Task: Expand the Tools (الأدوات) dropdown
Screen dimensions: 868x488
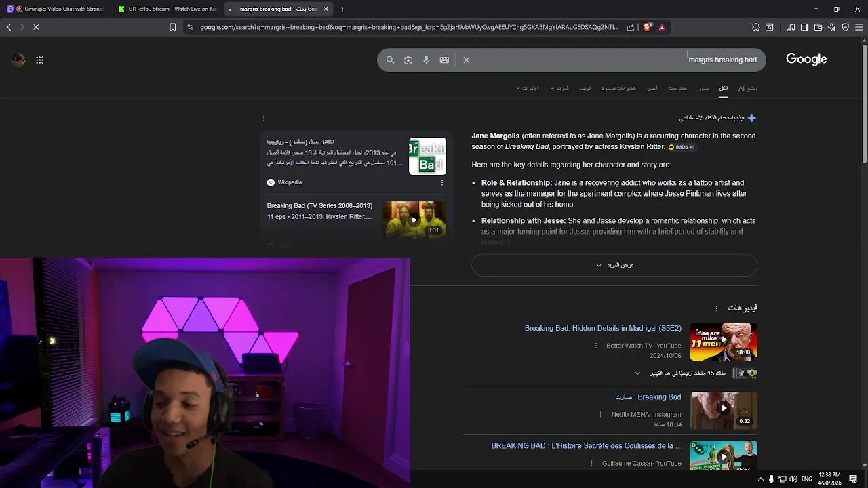Action: pos(528,88)
